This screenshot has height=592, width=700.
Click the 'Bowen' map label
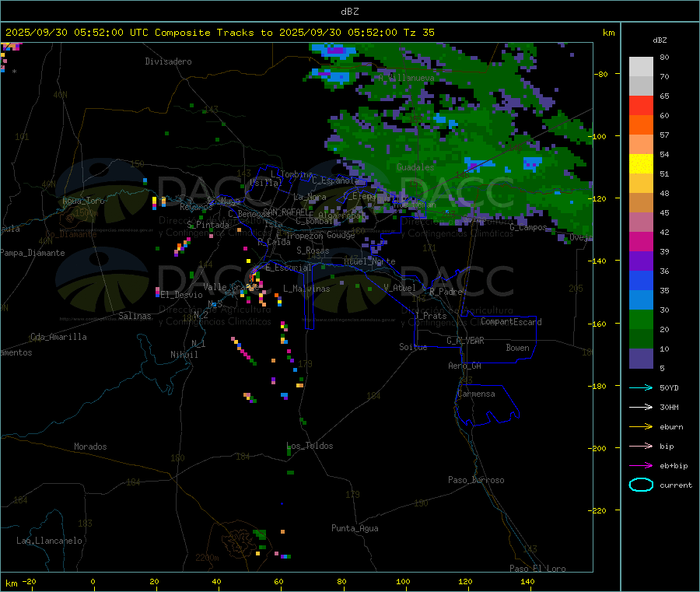click(x=517, y=348)
